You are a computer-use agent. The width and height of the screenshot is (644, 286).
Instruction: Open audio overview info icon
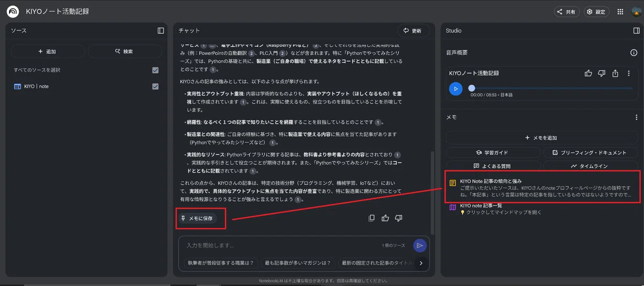pyautogui.click(x=633, y=53)
